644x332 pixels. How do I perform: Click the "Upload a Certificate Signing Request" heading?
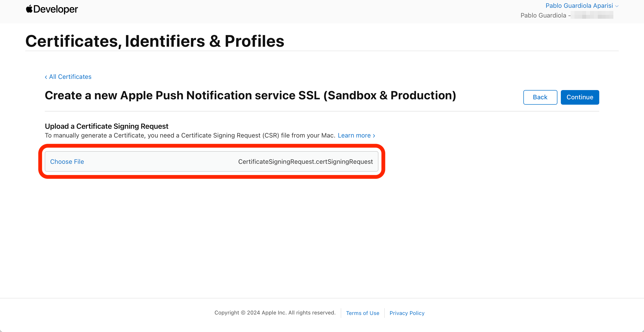107,126
